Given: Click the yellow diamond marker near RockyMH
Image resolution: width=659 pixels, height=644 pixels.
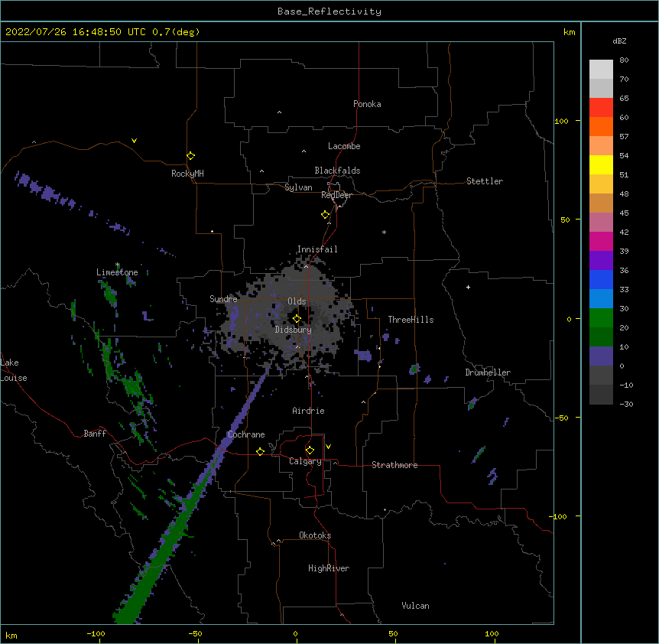Looking at the screenshot, I should click(190, 156).
